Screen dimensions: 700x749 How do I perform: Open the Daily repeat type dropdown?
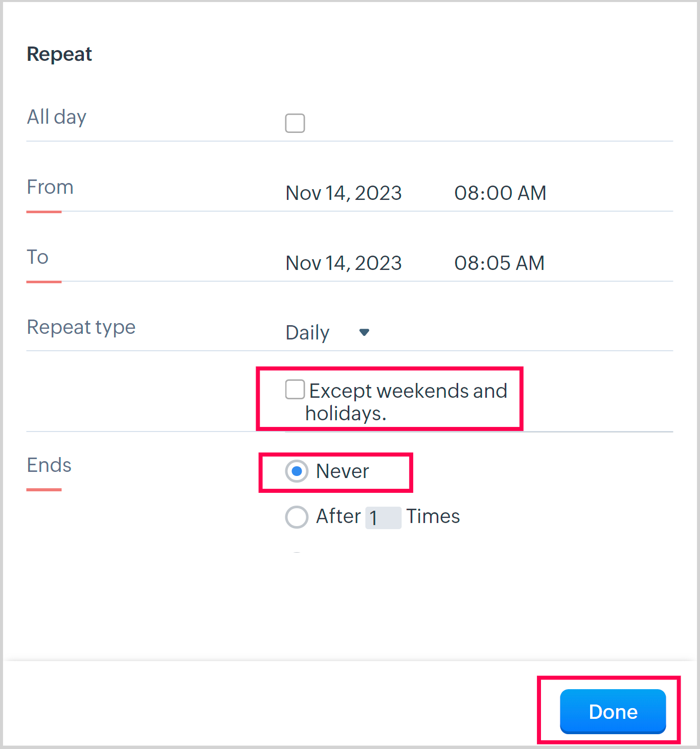pyautogui.click(x=308, y=333)
